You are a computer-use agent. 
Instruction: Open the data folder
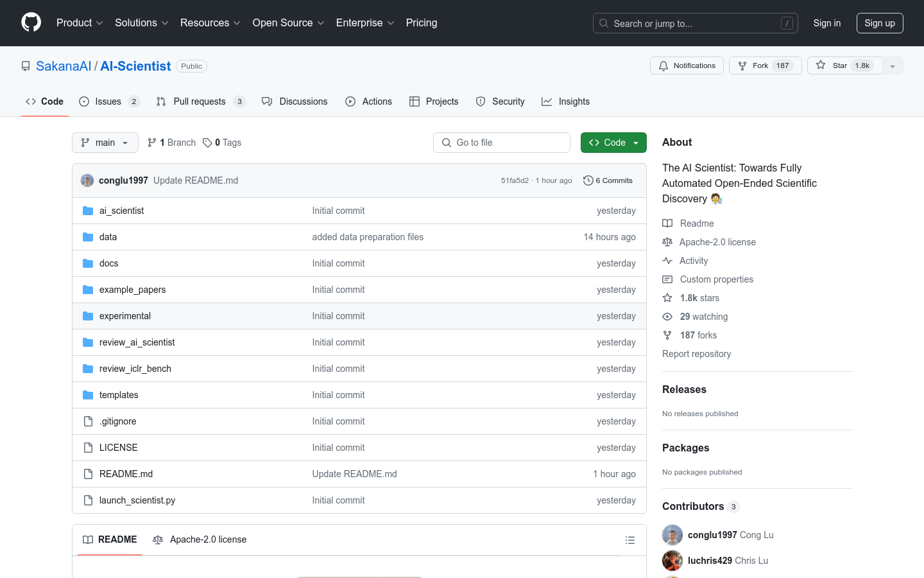coord(108,237)
